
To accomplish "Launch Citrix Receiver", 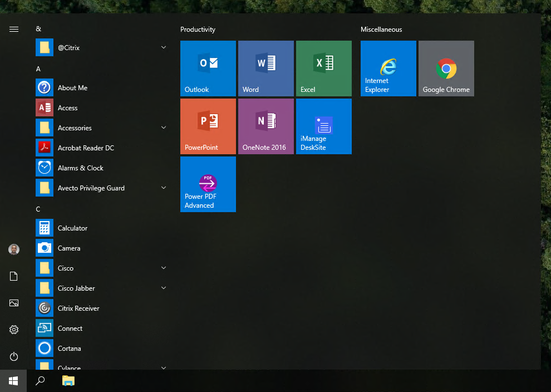I will (x=102, y=308).
